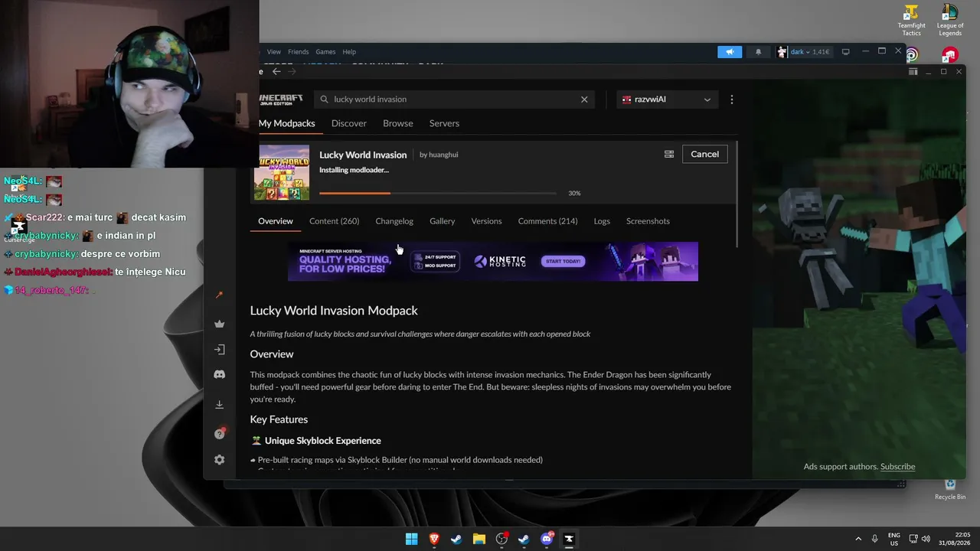Switch Steam to Big Picture mode icon
Viewport: 980px width, 551px height.
pyautogui.click(x=845, y=52)
